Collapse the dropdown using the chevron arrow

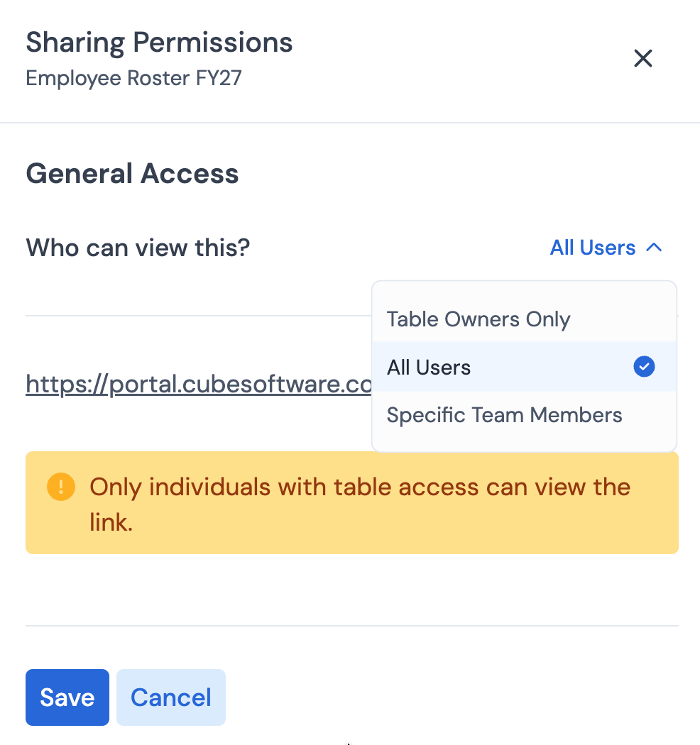pyautogui.click(x=655, y=248)
